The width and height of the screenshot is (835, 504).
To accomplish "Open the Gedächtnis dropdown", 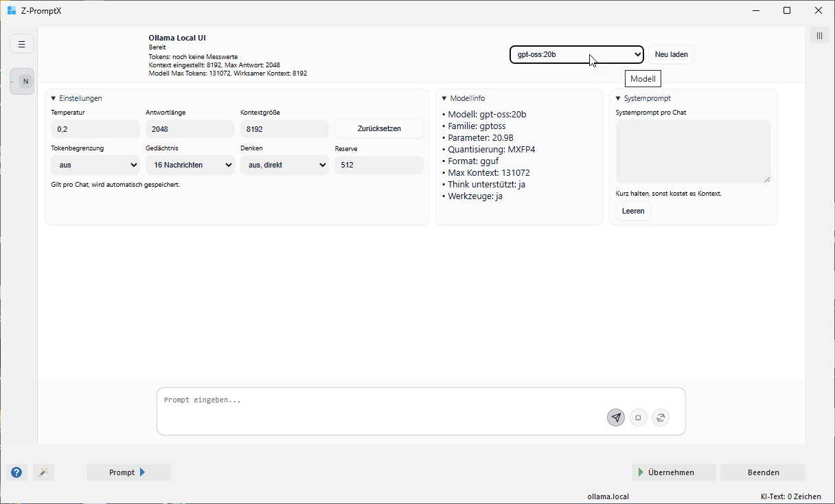I will 190,165.
